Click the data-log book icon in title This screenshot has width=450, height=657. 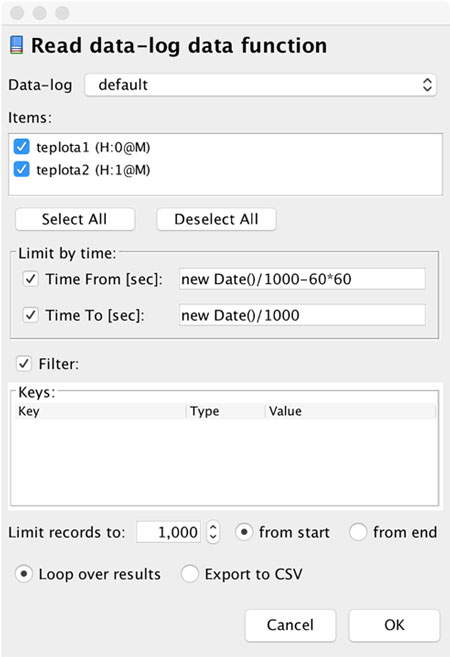[16, 45]
